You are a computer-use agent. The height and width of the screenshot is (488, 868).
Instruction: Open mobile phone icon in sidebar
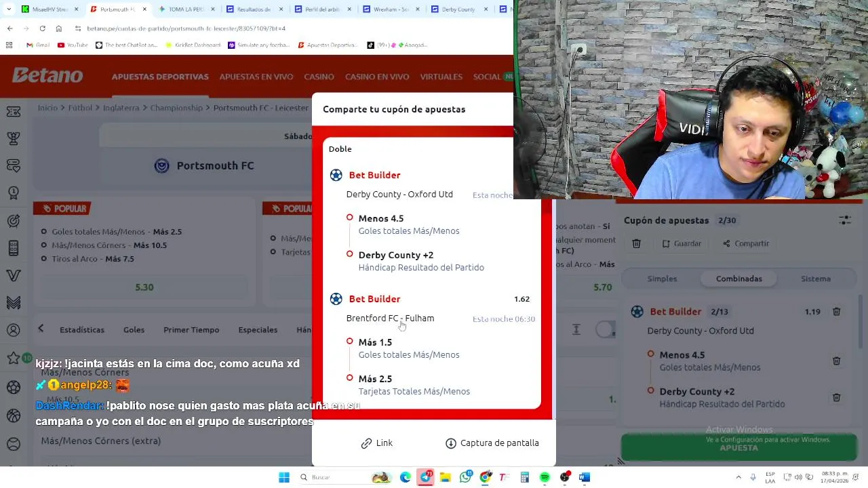tap(14, 248)
